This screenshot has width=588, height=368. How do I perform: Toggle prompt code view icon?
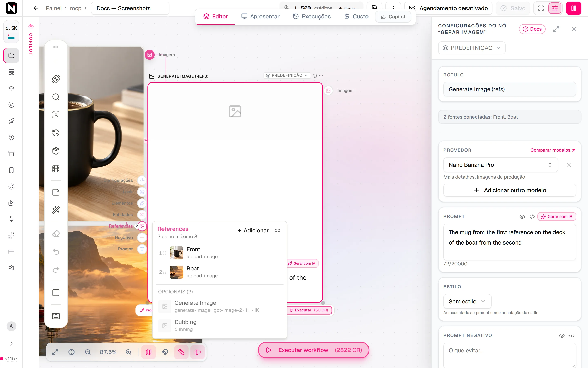point(532,217)
